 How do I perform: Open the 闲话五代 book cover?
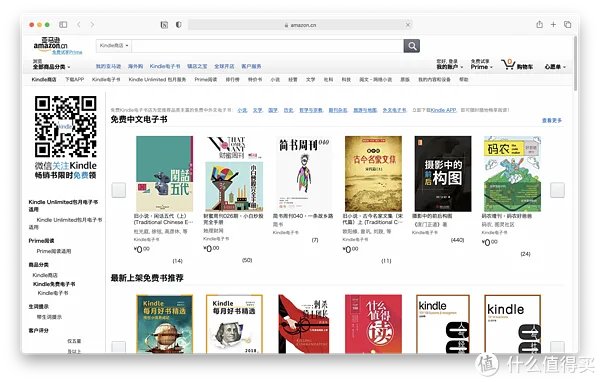coord(165,173)
